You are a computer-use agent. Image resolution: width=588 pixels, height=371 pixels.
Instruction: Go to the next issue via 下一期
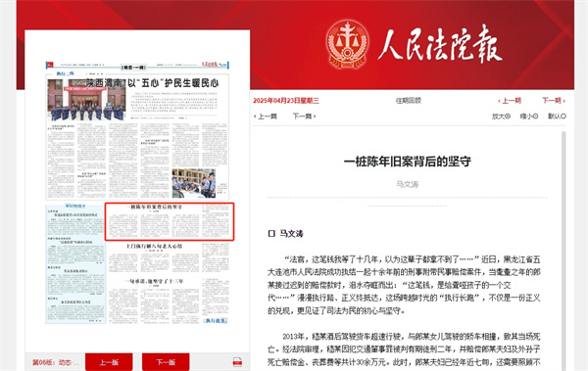(554, 101)
